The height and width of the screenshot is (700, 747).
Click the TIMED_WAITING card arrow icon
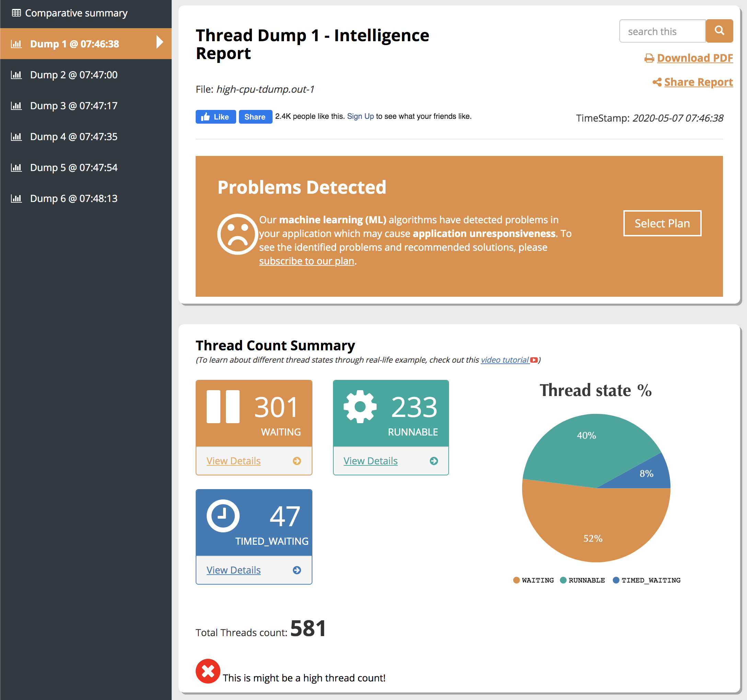click(297, 570)
